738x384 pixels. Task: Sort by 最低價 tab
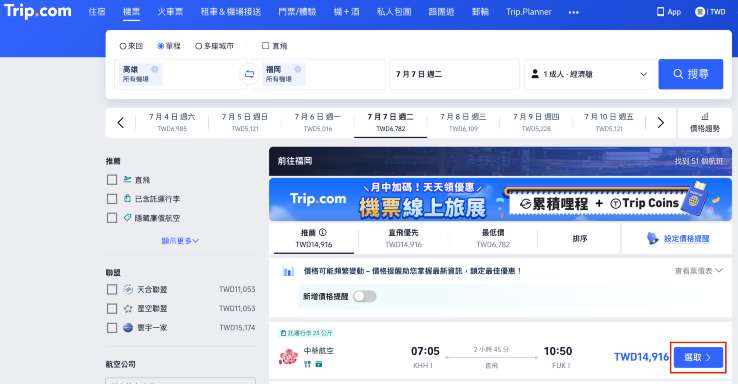[x=493, y=239]
